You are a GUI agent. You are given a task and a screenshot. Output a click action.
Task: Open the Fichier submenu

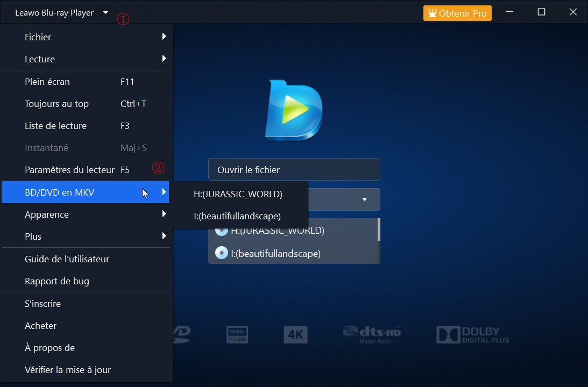[86, 37]
